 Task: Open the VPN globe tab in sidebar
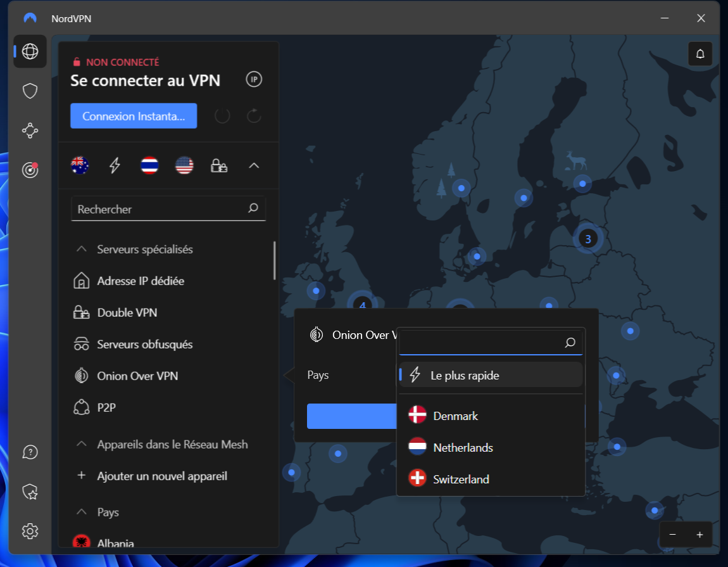pos(30,51)
